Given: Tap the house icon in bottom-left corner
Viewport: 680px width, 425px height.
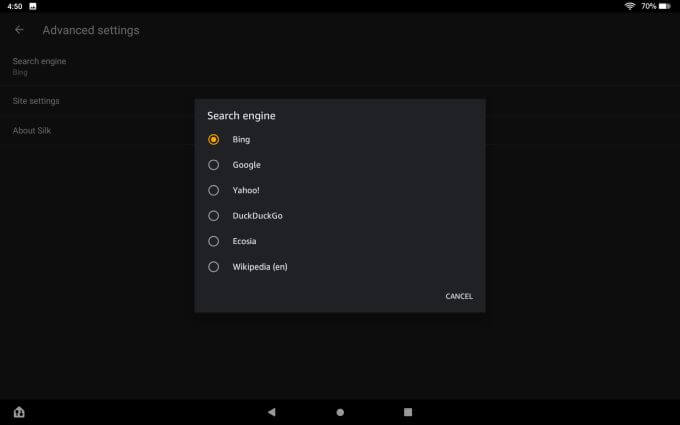Looking at the screenshot, I should [19, 412].
